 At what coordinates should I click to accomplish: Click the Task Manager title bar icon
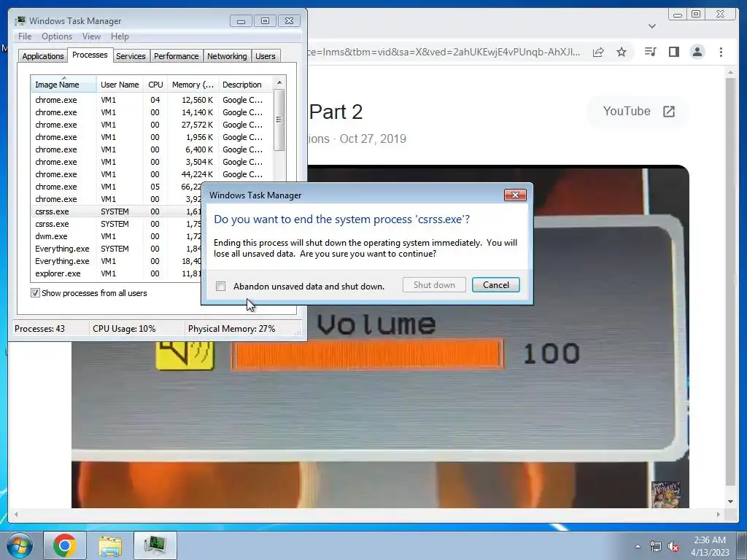click(20, 20)
